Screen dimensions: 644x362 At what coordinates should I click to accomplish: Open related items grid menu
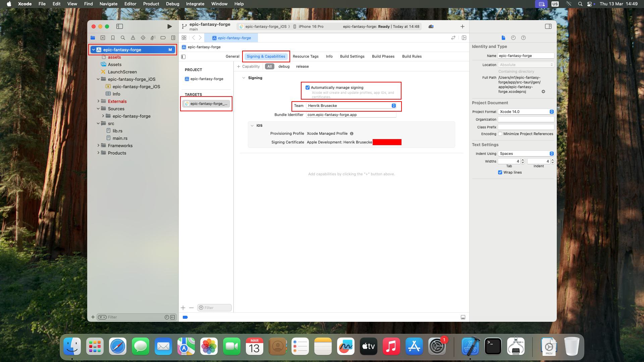(184, 38)
